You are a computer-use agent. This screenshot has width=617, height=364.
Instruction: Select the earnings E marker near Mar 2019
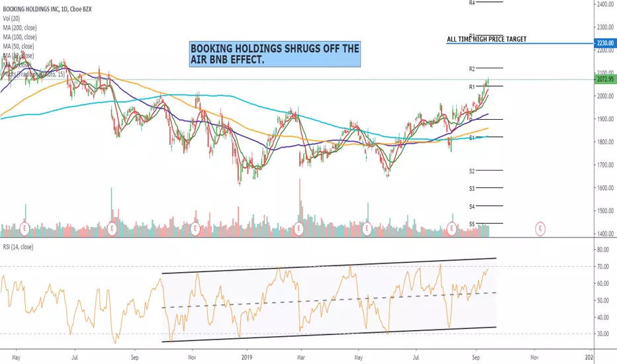point(299,228)
